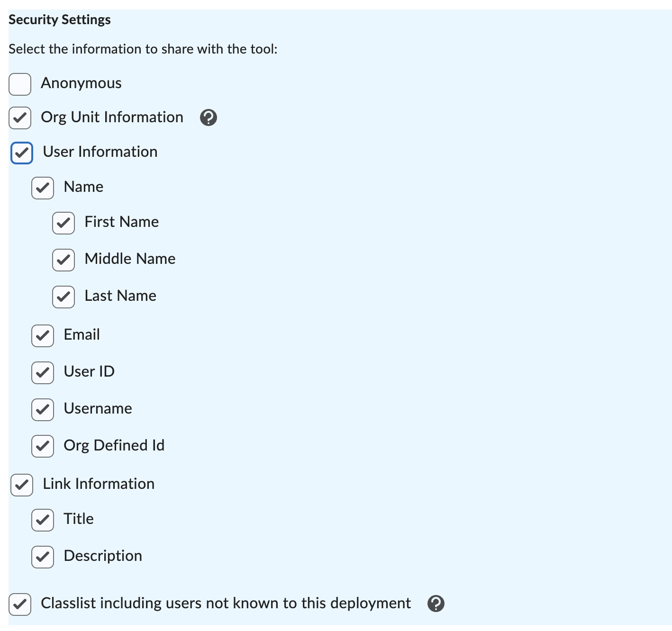Enable the Anonymous checkbox
Image resolution: width=672 pixels, height=631 pixels.
coord(20,84)
